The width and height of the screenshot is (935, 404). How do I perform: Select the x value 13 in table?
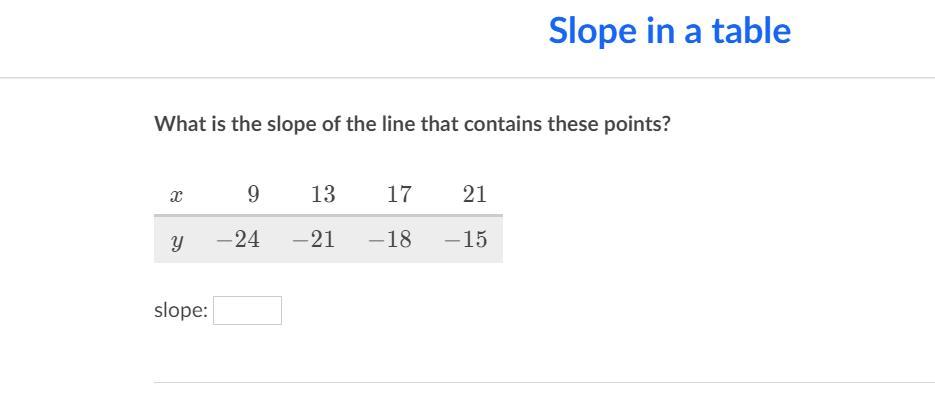[x=323, y=194]
